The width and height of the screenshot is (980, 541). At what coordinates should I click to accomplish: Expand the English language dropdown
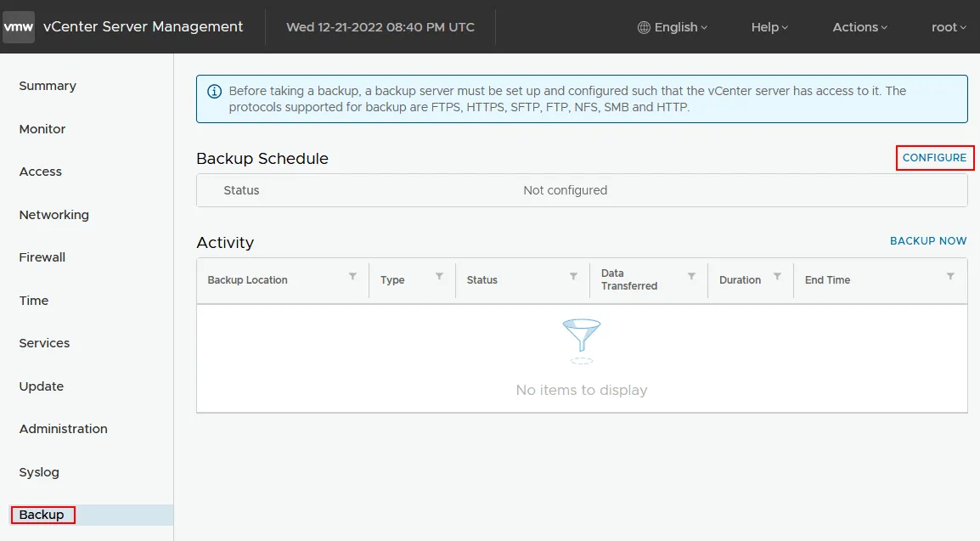point(673,27)
